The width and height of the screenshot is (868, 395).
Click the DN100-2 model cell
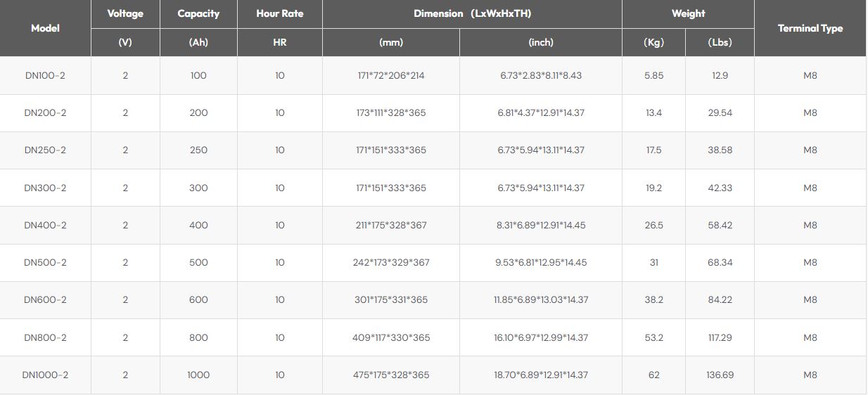(45, 75)
